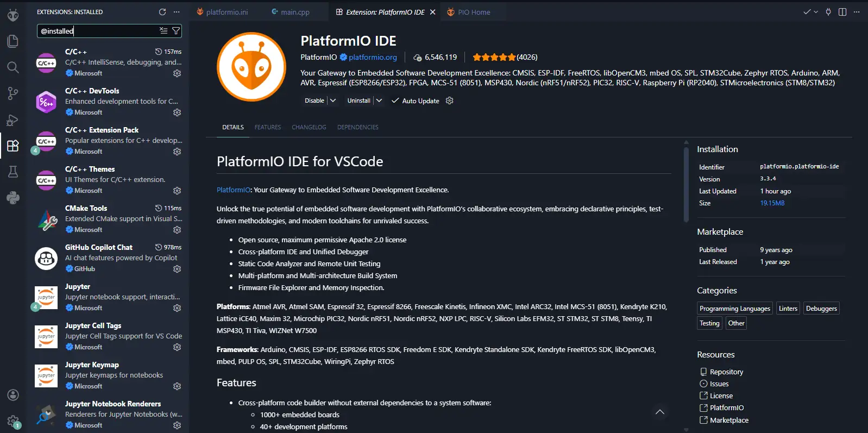Open the PlatformIO alien icon view

(x=13, y=15)
